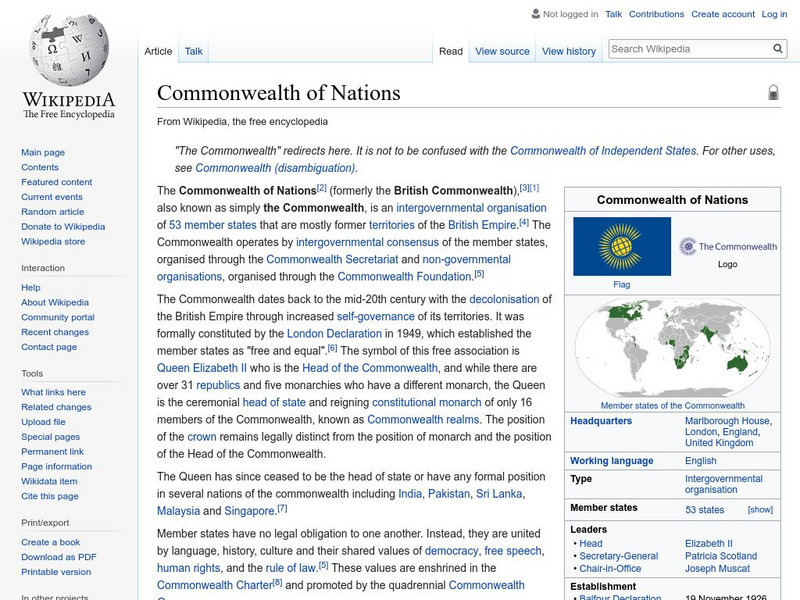This screenshot has width=800, height=600.
Task: Open Wikipedia store link
Action: pos(53,241)
